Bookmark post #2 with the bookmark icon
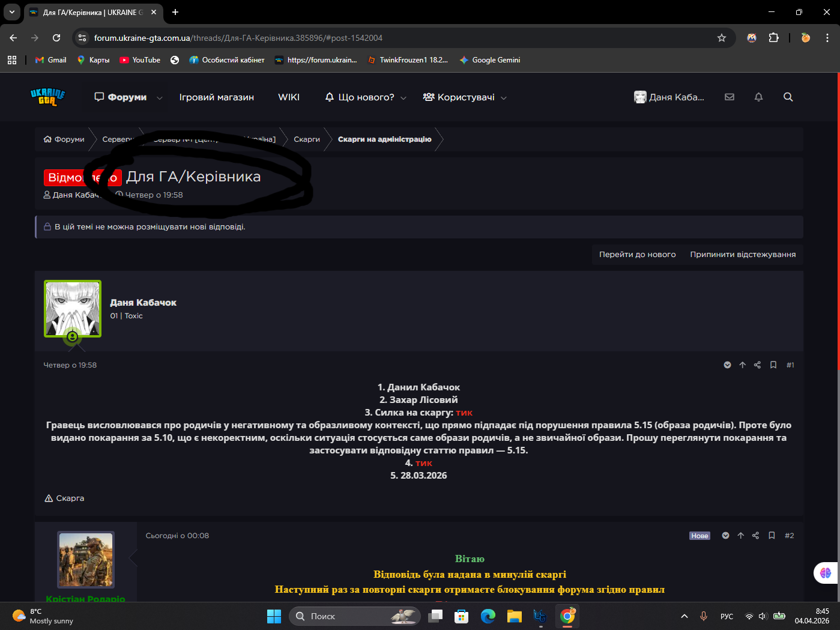The width and height of the screenshot is (840, 630). [x=772, y=536]
